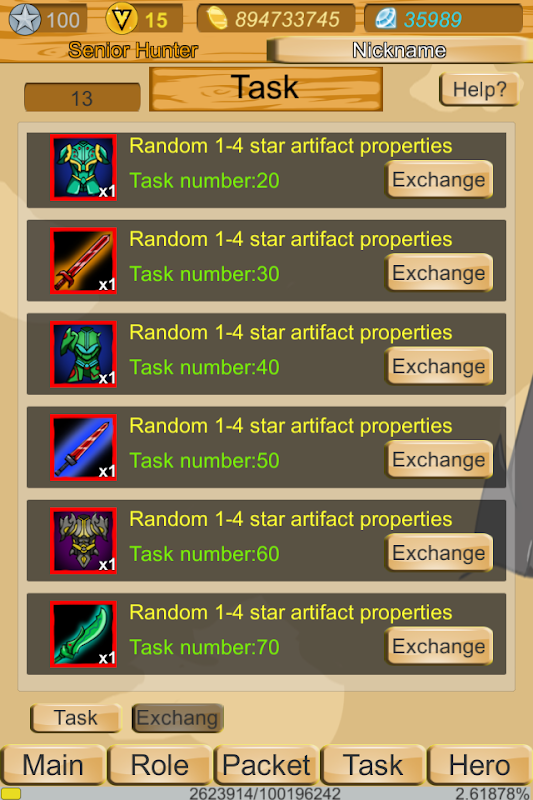533x800 pixels.
Task: Click the purple spiked armor icon
Action: coord(84,541)
